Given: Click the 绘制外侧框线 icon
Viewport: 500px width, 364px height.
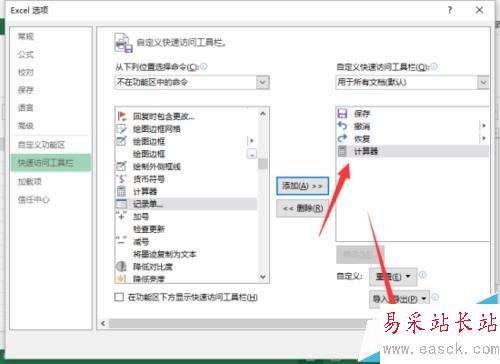Looking at the screenshot, I should pos(122,166).
